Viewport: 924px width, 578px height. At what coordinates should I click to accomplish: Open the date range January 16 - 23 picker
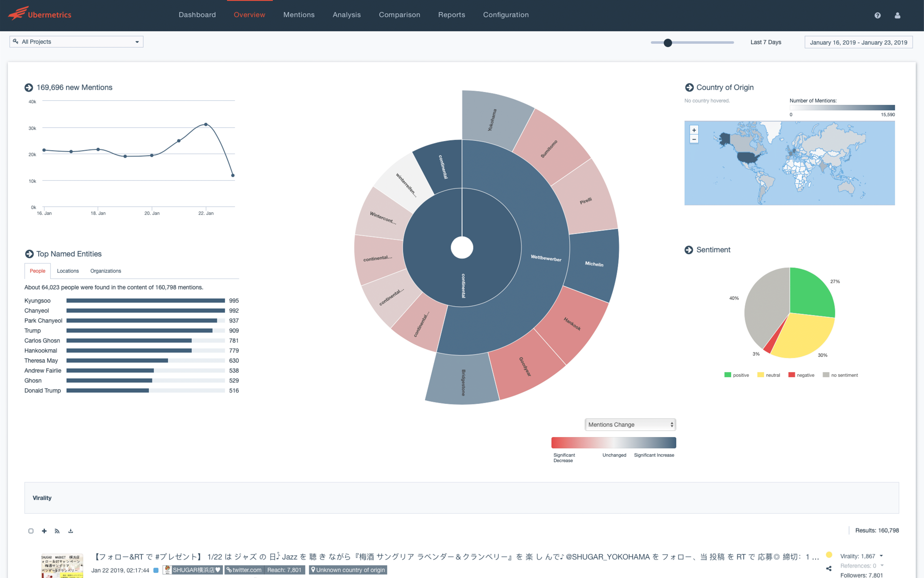tap(858, 42)
